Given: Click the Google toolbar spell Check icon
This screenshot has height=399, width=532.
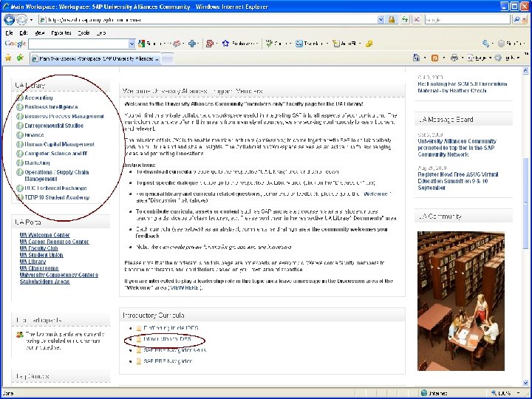Looking at the screenshot, I should tap(269, 44).
